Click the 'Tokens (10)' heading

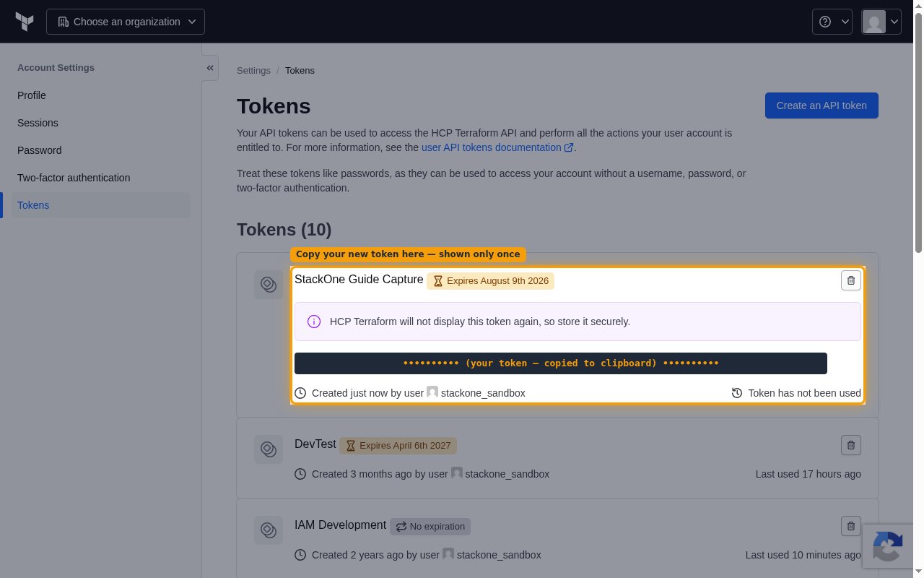tap(284, 230)
